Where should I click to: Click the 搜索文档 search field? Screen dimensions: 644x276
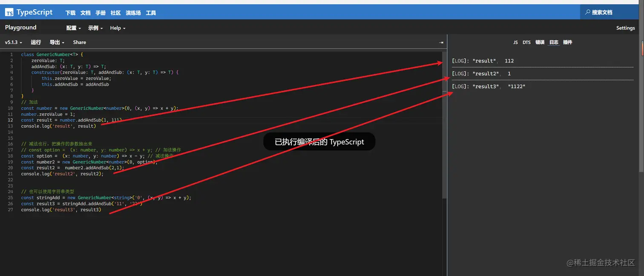point(609,12)
